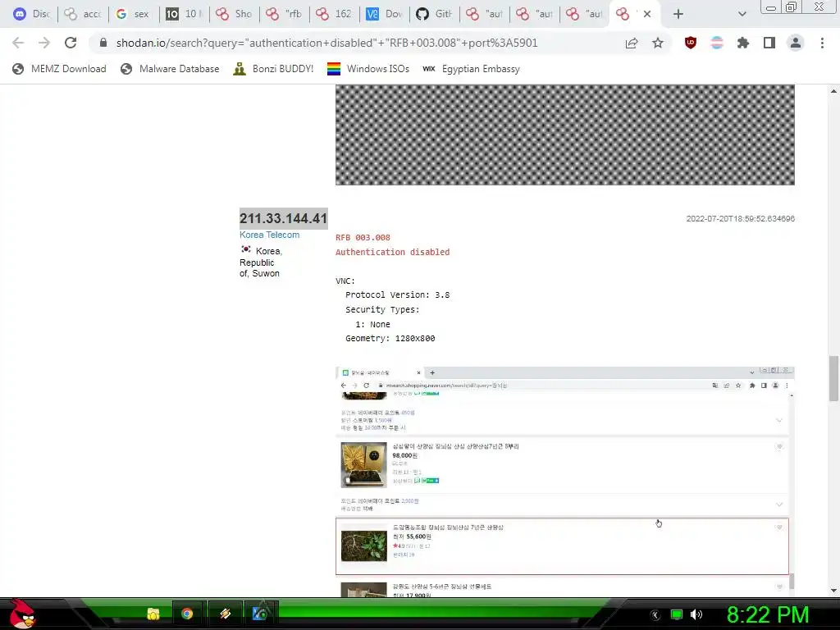Open the Bonzi BUDDY! bookmark
840x630 pixels.
pyautogui.click(x=273, y=69)
